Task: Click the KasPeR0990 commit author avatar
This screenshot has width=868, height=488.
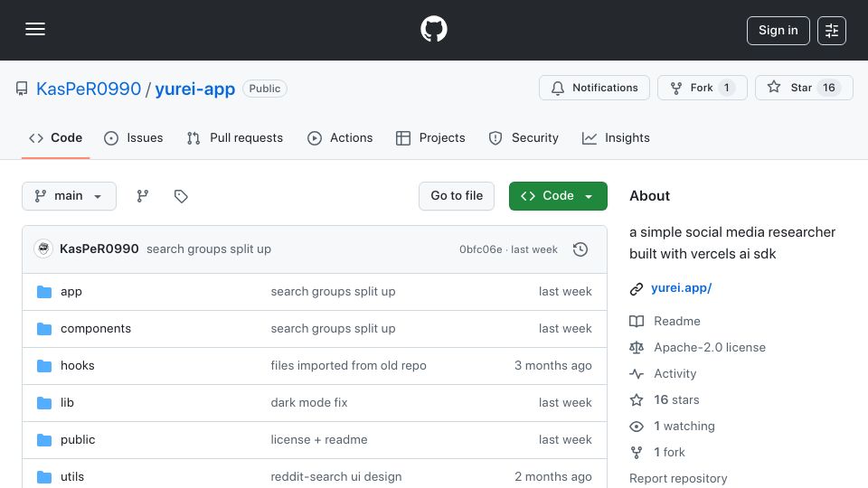Action: click(43, 249)
